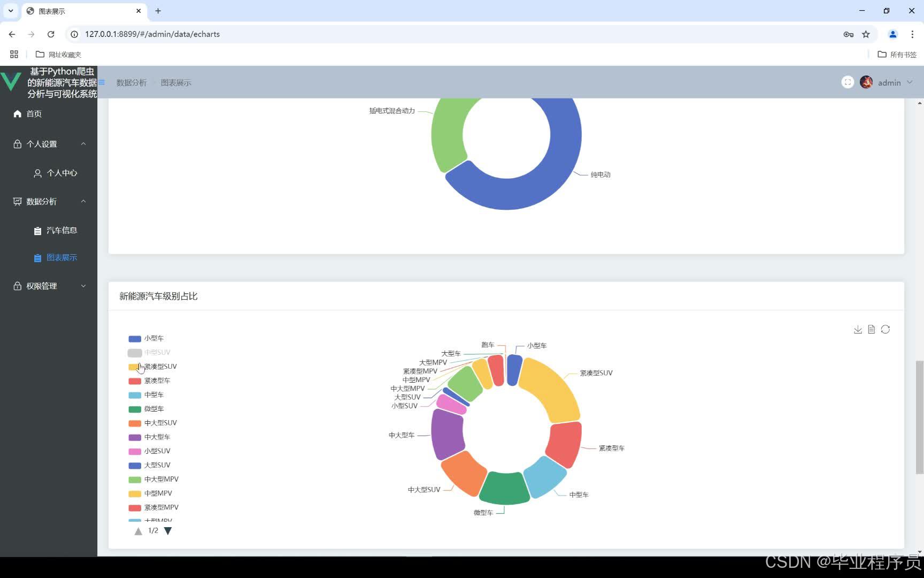
Task: Hide the 微型车 series via legend
Action: pos(146,409)
